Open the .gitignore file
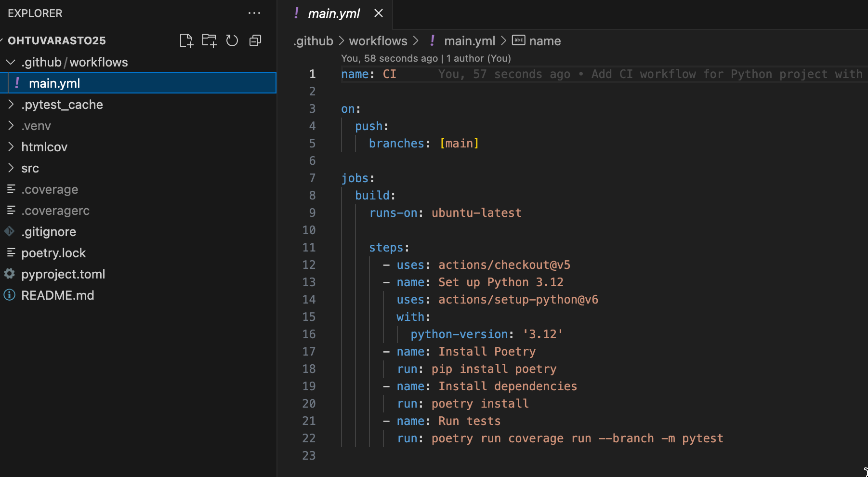The width and height of the screenshot is (868, 477). coord(48,232)
